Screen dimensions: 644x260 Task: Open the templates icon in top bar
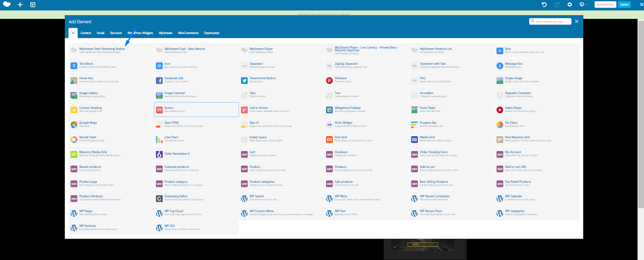pos(33,4)
